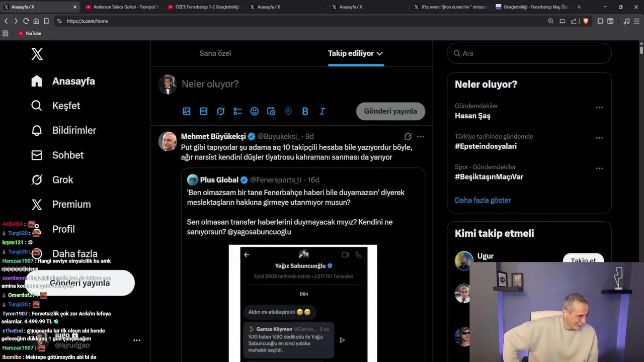Open media control music icon
The width and height of the screenshot is (644, 362).
point(626,21)
